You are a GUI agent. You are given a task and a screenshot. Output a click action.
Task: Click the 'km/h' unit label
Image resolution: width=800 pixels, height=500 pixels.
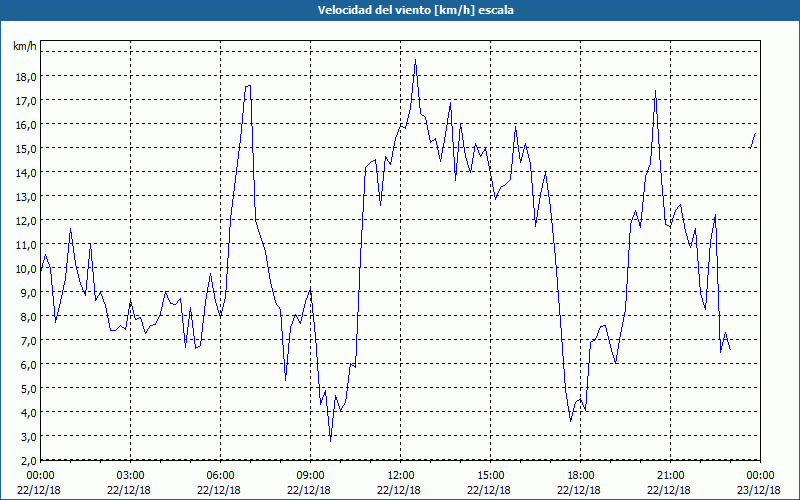[24, 46]
